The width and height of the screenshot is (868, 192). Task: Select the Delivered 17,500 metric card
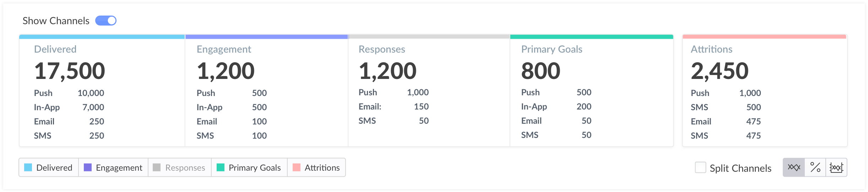tap(102, 91)
